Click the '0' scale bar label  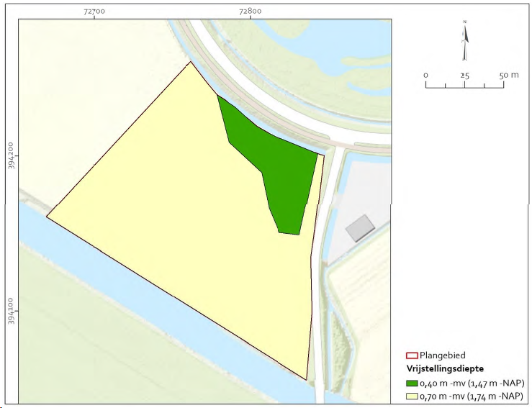pyautogui.click(x=425, y=76)
